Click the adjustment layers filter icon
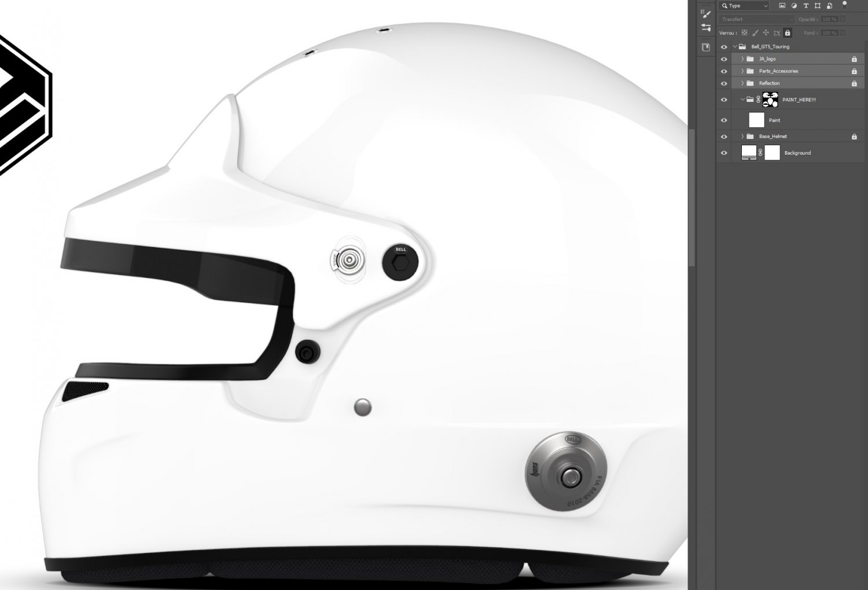 pyautogui.click(x=794, y=5)
